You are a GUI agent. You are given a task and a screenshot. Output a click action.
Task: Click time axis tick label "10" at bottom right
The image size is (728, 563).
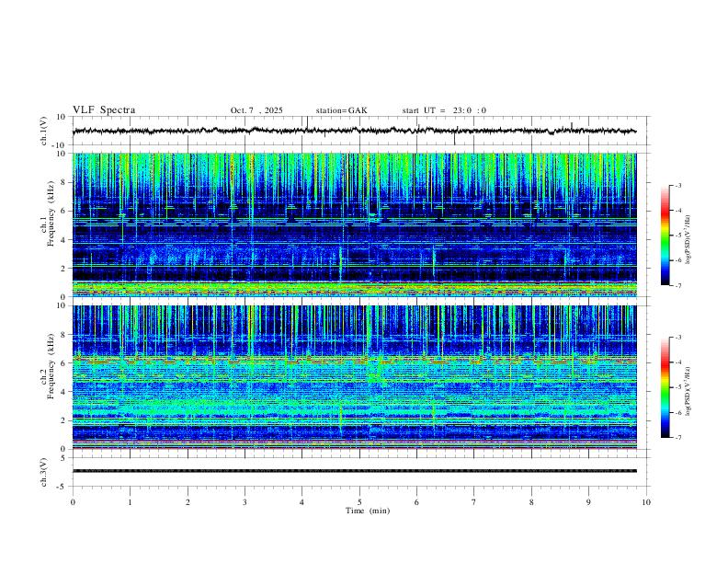(646, 502)
